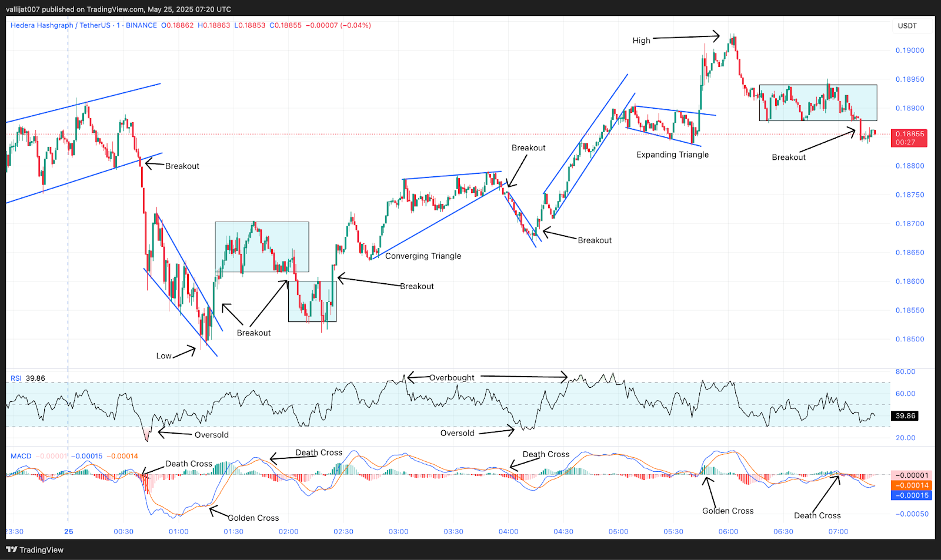Select the Overbought text label in RSI
This screenshot has width=941, height=560.
point(452,378)
